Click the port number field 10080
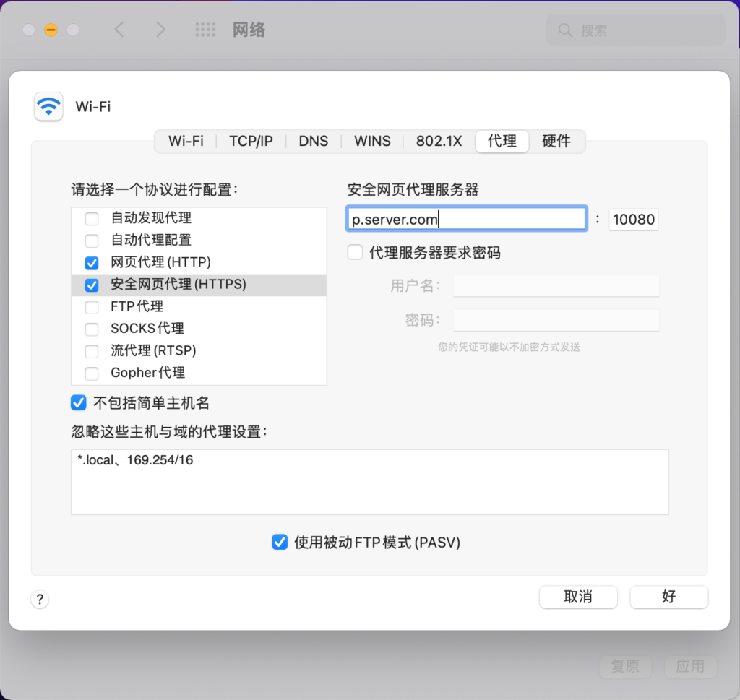The width and height of the screenshot is (740, 700). tap(634, 220)
